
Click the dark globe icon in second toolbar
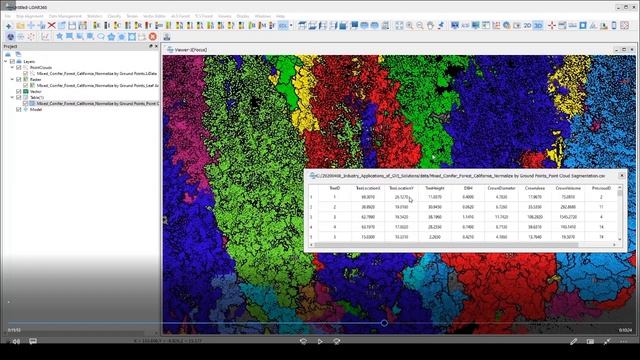pyautogui.click(x=11, y=37)
